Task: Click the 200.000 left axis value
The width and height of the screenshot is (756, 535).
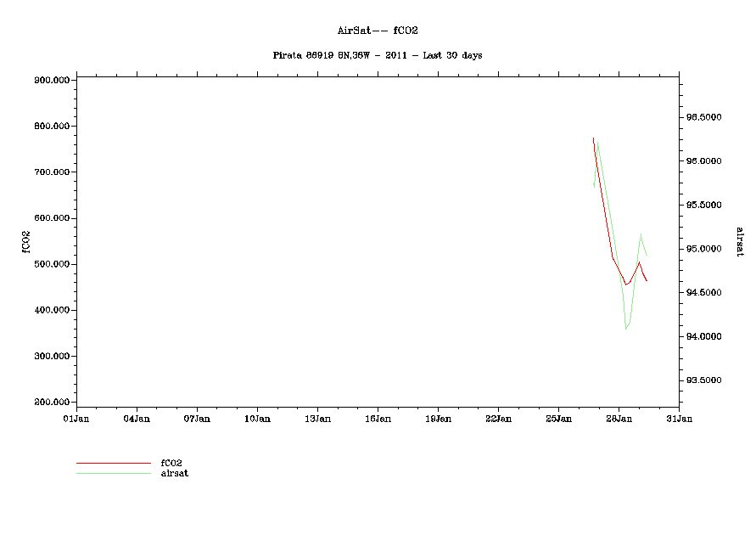Action: pos(53,403)
